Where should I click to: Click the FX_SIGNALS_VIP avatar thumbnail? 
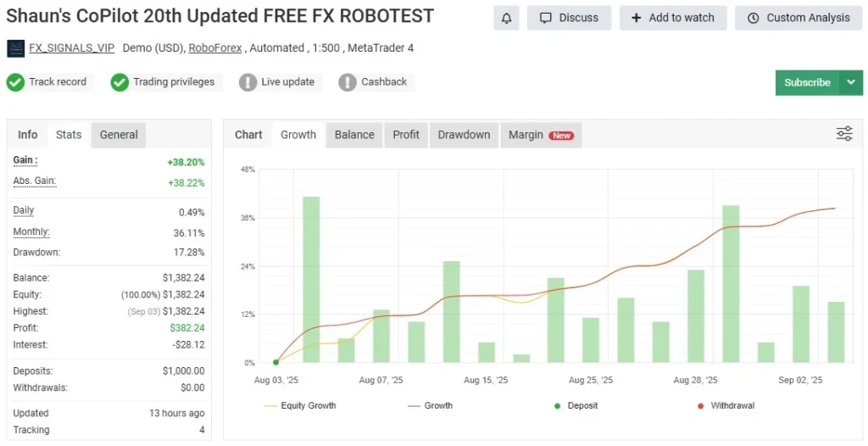[15, 48]
